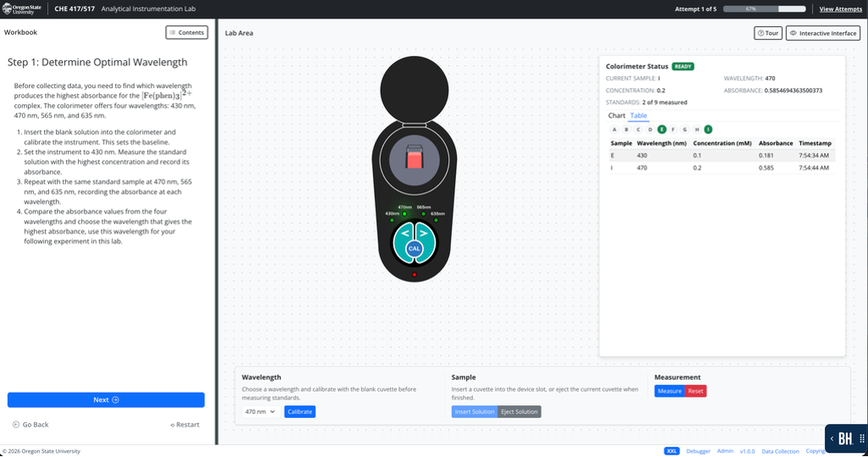This screenshot has width=868, height=457.
Task: Click the Sample column header
Action: [621, 144]
